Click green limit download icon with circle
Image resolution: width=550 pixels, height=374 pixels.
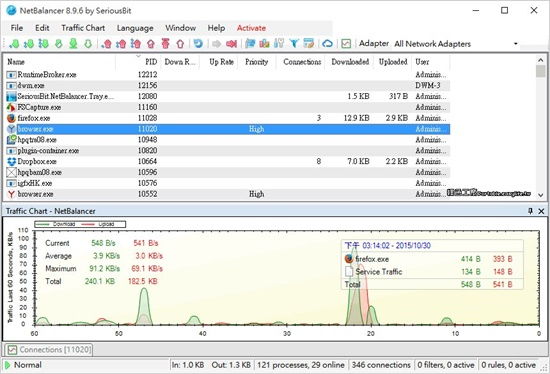click(59, 44)
